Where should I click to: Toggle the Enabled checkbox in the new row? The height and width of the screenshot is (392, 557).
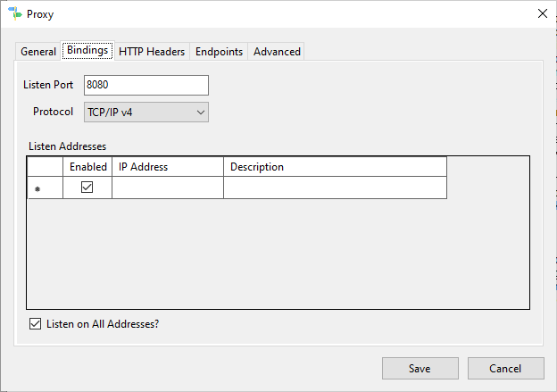pos(87,187)
